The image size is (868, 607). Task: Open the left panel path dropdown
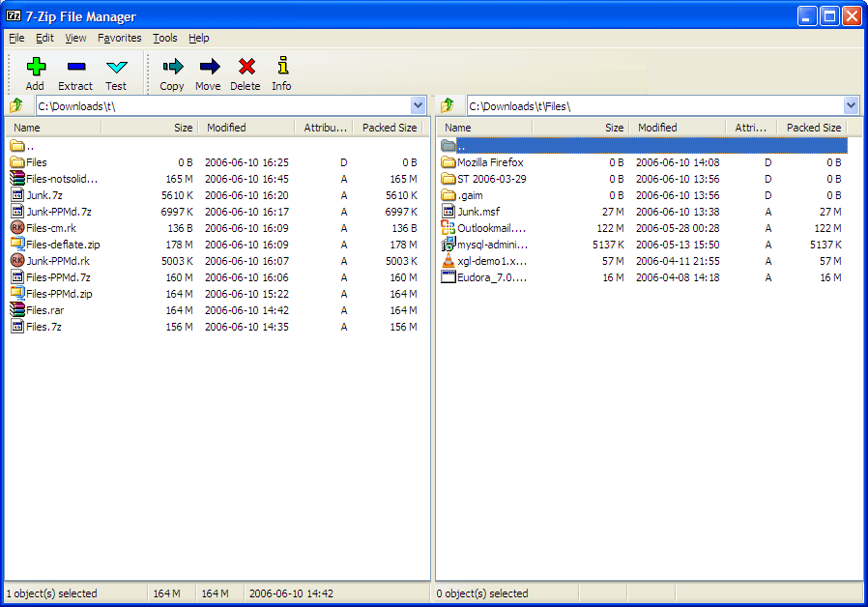pyautogui.click(x=418, y=105)
